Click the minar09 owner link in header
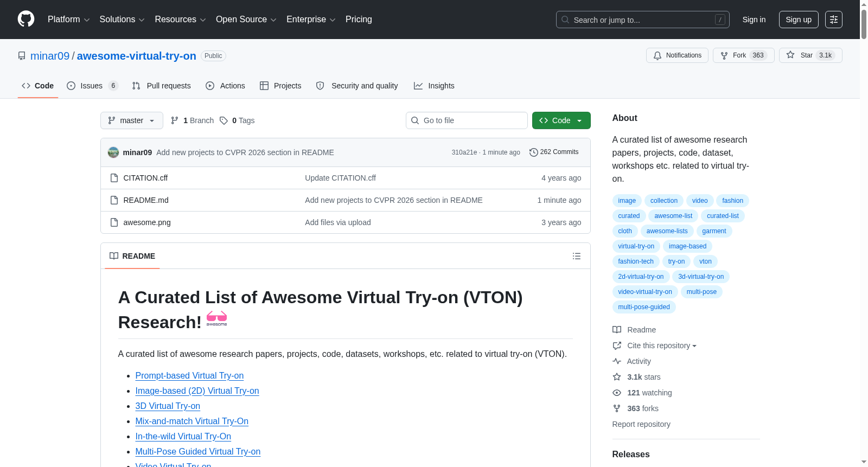868x467 pixels. coord(50,56)
